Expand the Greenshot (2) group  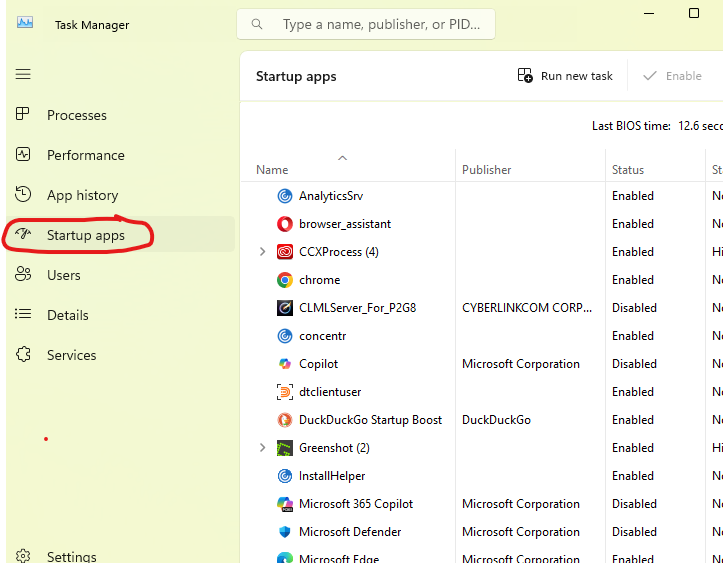point(263,448)
